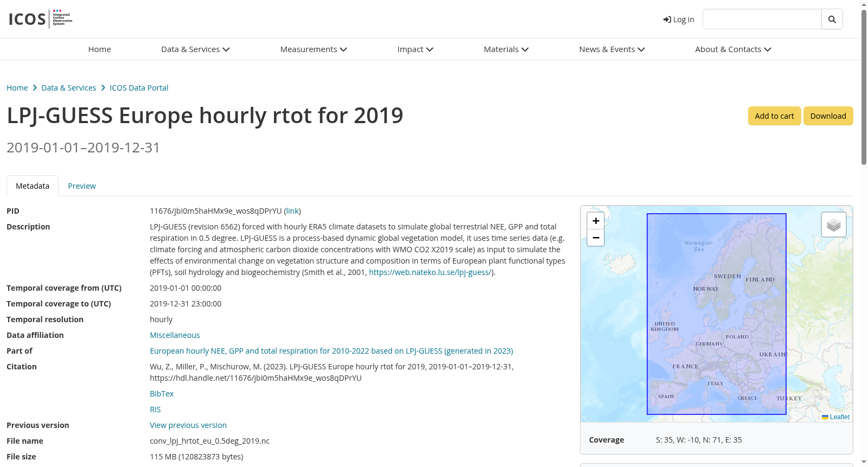Click the BibTex citation link
The width and height of the screenshot is (868, 467).
point(162,394)
